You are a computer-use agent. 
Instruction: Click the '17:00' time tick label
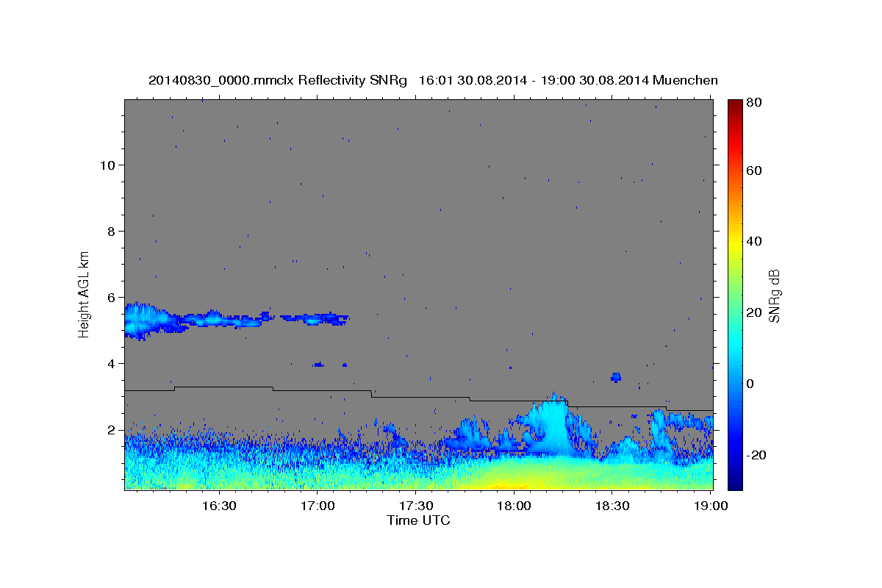coord(317,506)
